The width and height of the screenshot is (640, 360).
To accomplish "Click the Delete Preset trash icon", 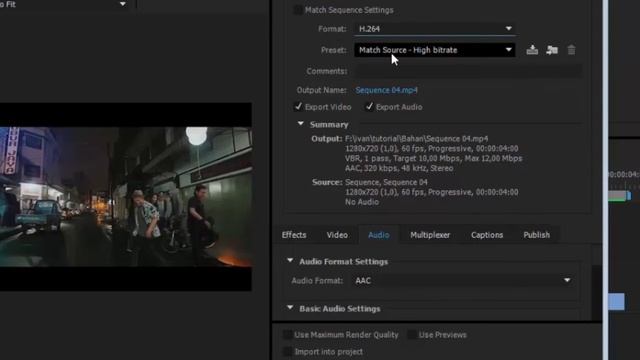I will [x=571, y=50].
